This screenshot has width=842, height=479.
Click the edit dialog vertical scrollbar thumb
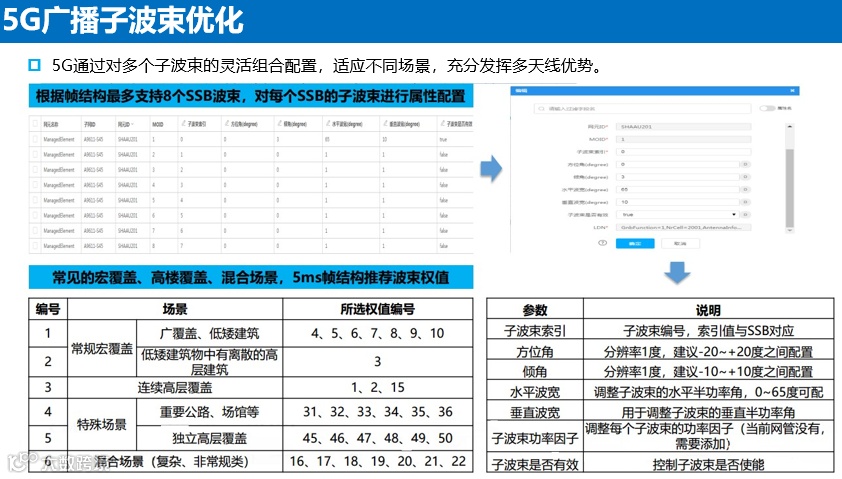click(x=789, y=187)
